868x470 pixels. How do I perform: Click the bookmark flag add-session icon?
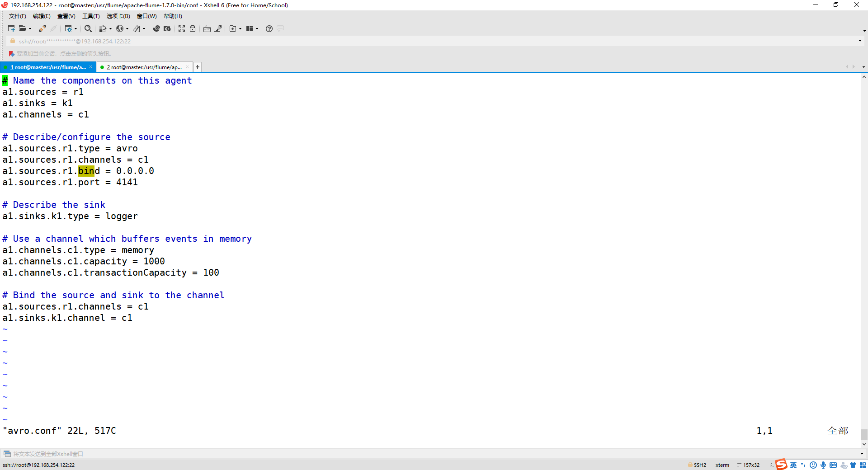pos(11,53)
